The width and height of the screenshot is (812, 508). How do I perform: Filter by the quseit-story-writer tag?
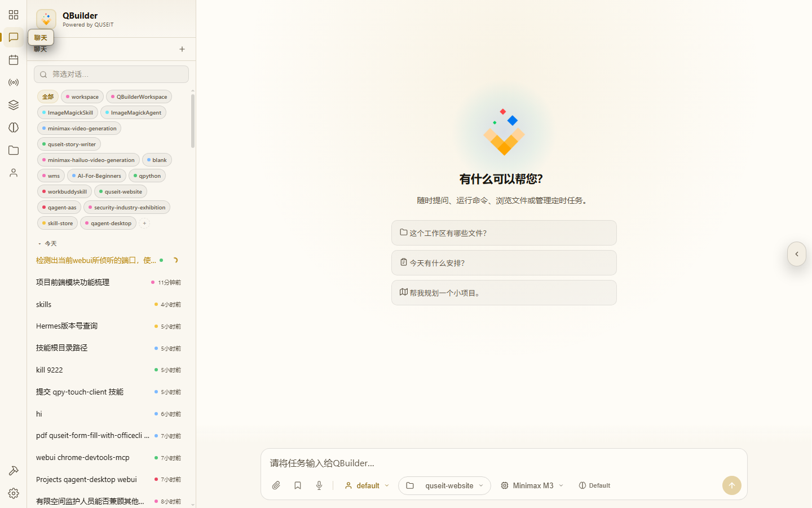[69, 144]
